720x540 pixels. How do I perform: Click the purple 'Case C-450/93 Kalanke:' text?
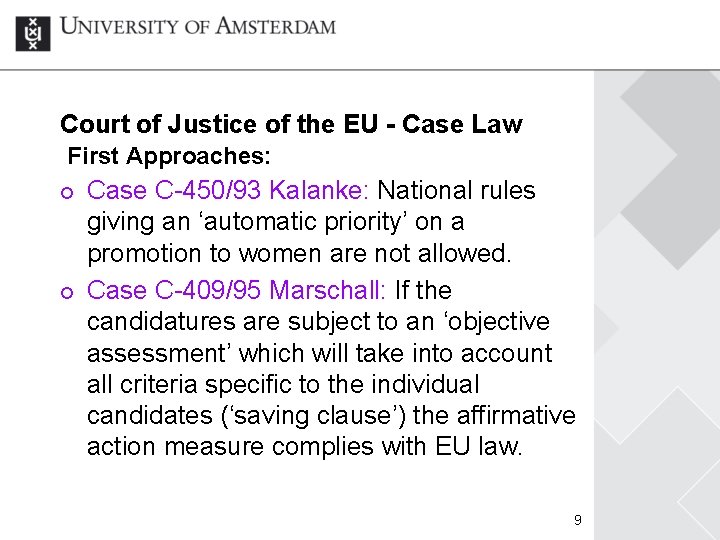228,190
